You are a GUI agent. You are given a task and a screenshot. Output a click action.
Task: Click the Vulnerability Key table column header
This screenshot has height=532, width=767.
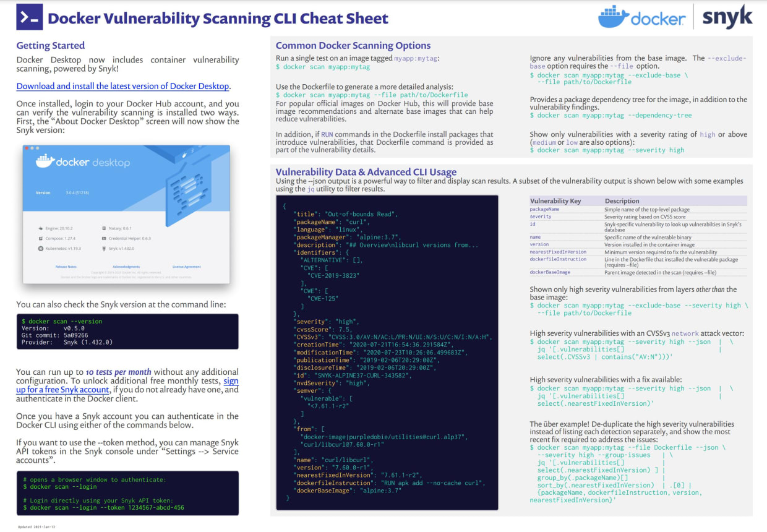[x=556, y=201]
